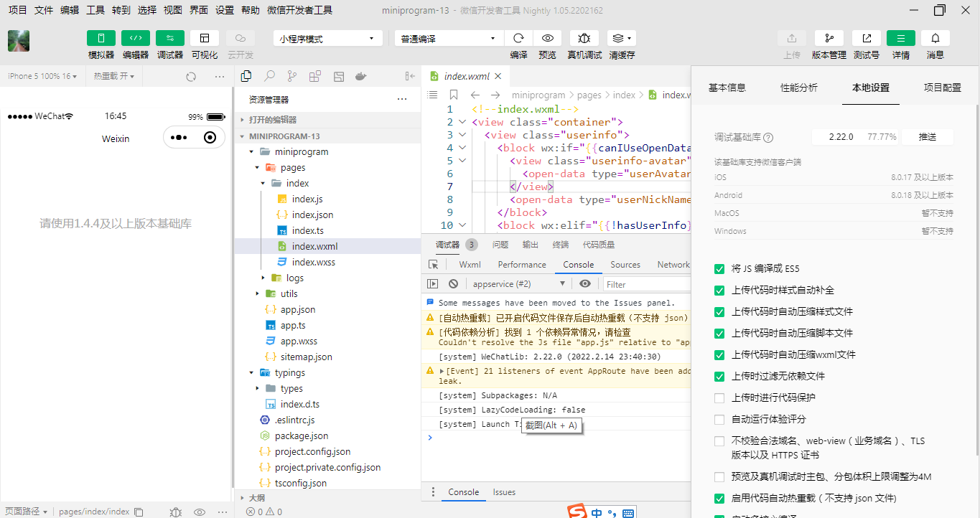Enable 不校验合法域名 checkbox

(x=719, y=441)
